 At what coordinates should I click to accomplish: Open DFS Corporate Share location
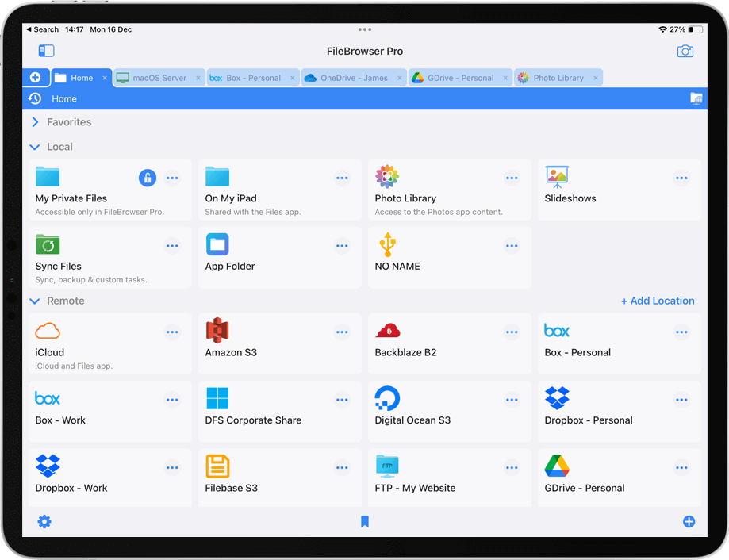pyautogui.click(x=280, y=412)
